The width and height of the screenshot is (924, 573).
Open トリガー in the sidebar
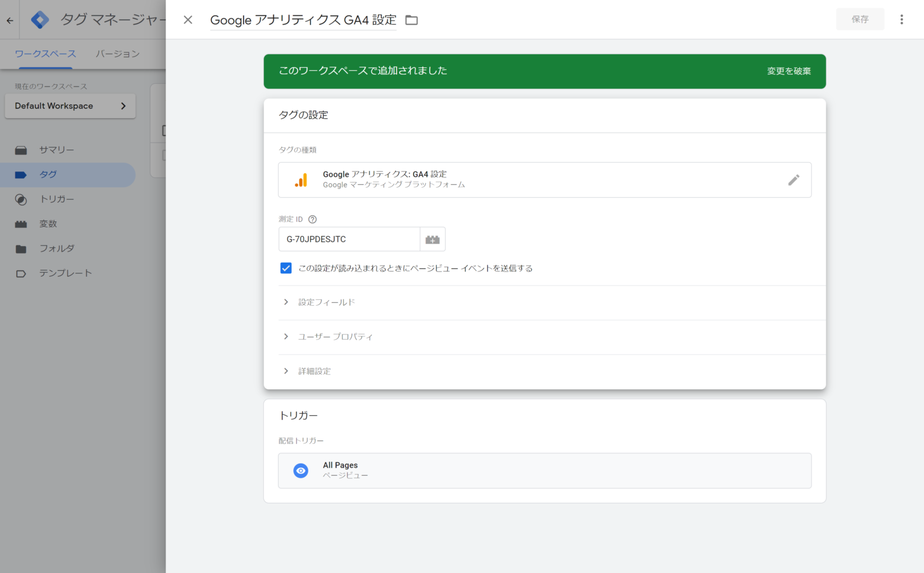(57, 200)
